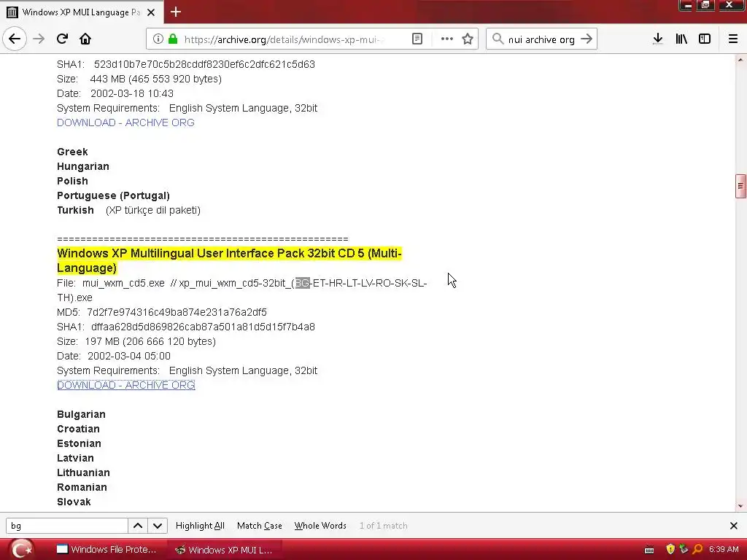Click the 'Portuguese (Portugal)' entry

click(x=113, y=195)
